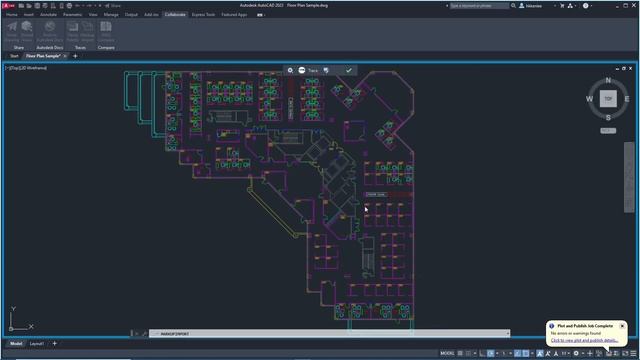Select the Add-ins ribbon tab

coord(151,15)
